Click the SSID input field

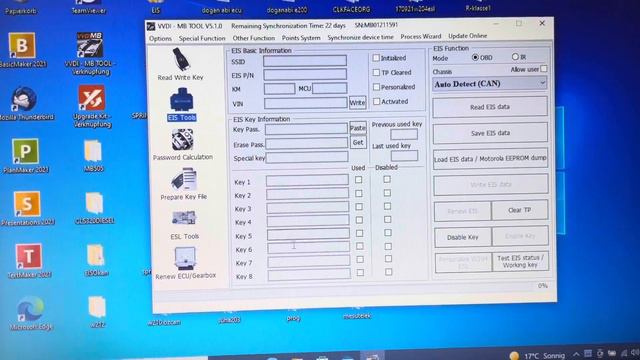[305, 61]
